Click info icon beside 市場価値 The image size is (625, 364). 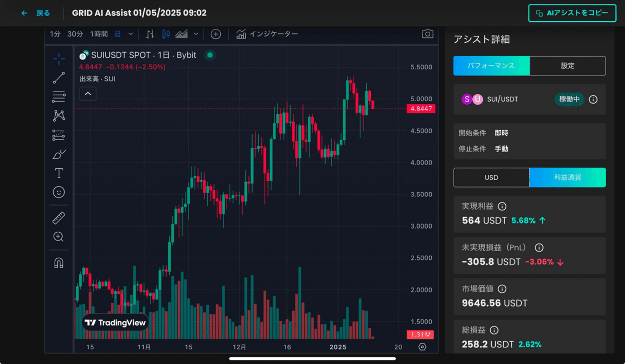pos(502,288)
